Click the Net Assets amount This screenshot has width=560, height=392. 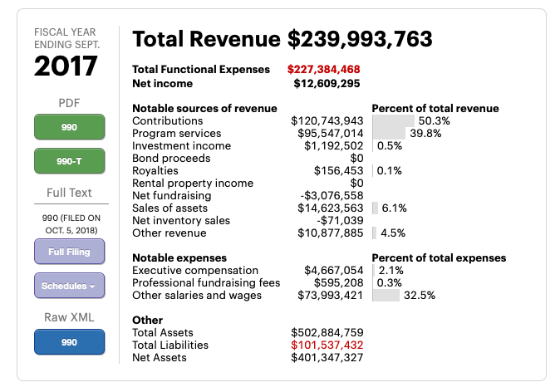pyautogui.click(x=327, y=358)
